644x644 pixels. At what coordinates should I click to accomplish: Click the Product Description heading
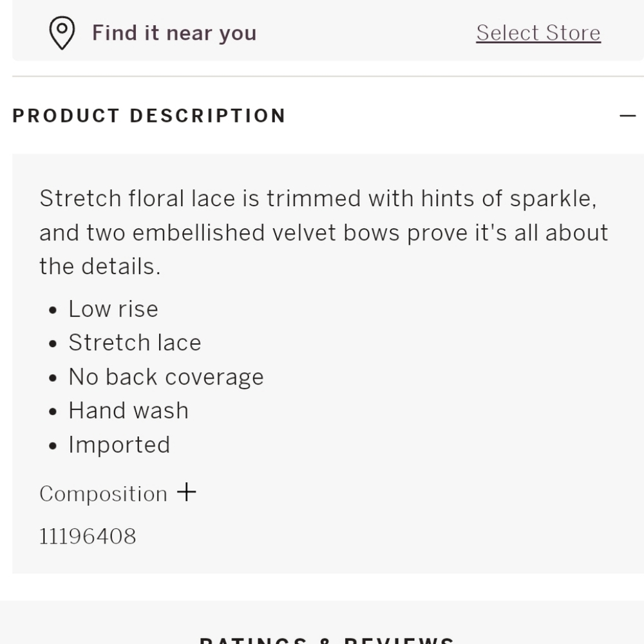[x=149, y=116]
